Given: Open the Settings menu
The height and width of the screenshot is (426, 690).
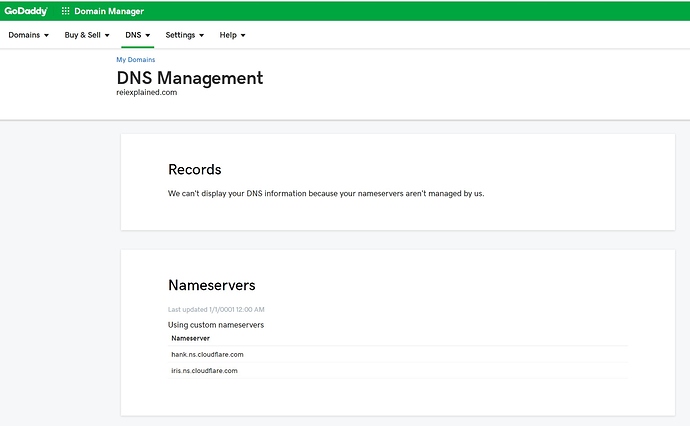Looking at the screenshot, I should pyautogui.click(x=185, y=35).
